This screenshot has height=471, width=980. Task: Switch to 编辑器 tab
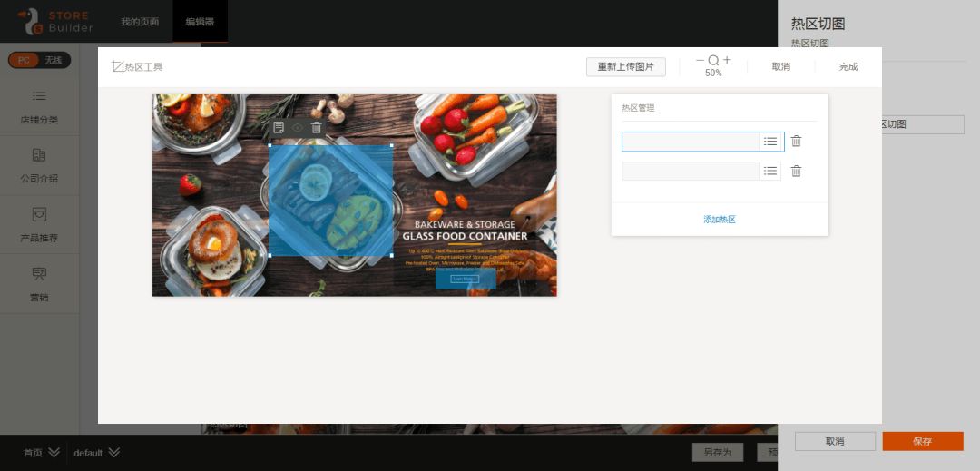200,22
